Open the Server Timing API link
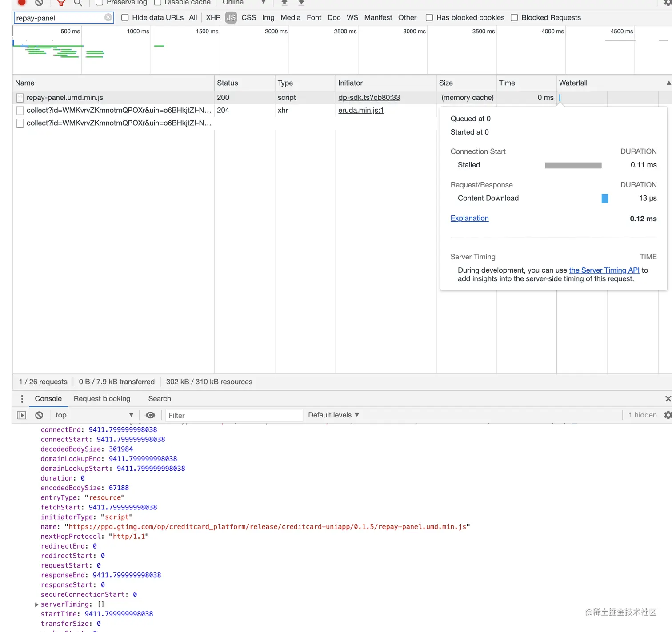 point(604,270)
